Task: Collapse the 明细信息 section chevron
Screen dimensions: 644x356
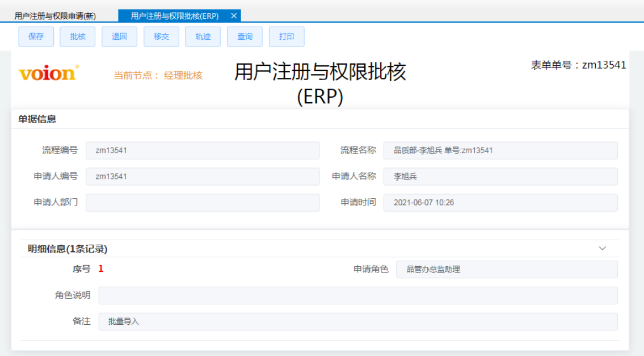Action: (602, 248)
